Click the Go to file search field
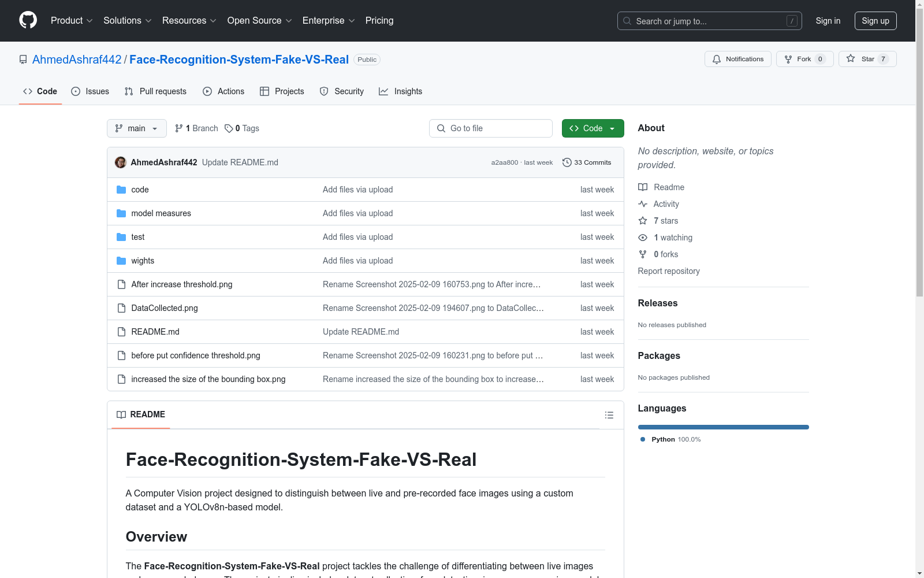The height and width of the screenshot is (578, 924). (491, 128)
